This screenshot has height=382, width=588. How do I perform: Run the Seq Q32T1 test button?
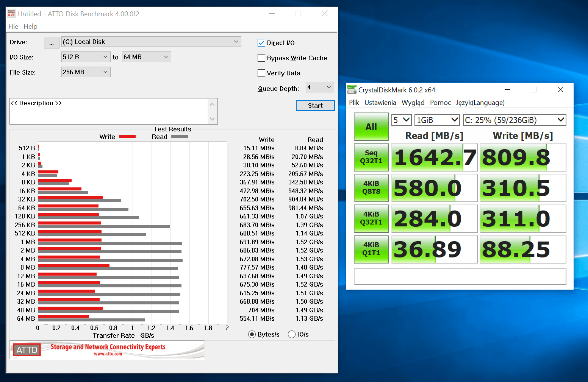pyautogui.click(x=371, y=157)
